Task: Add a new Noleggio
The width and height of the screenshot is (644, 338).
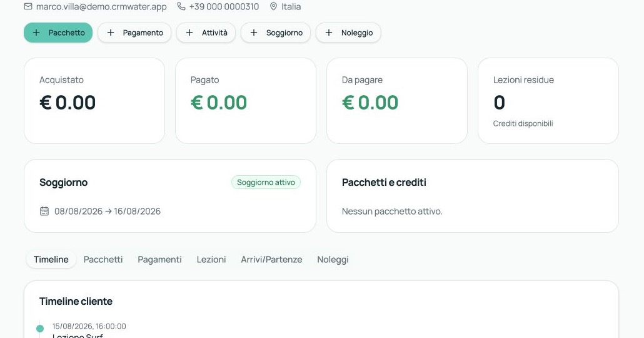Action: 348,33
